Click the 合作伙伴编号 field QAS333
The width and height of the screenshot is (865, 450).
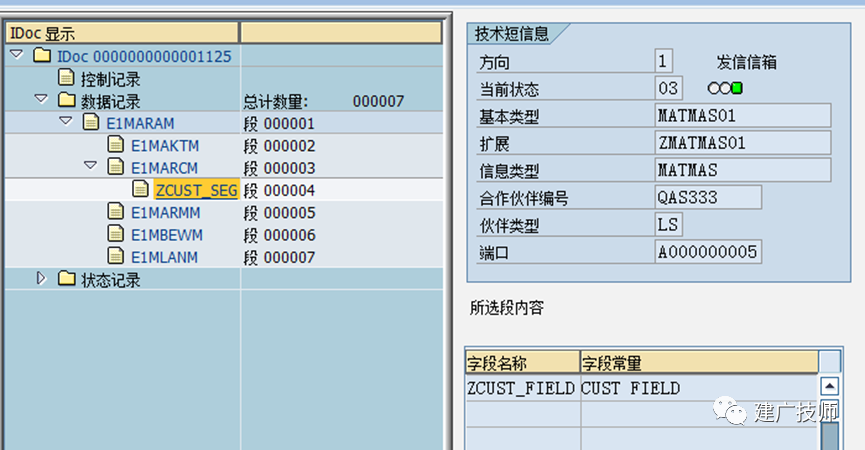[x=708, y=197]
